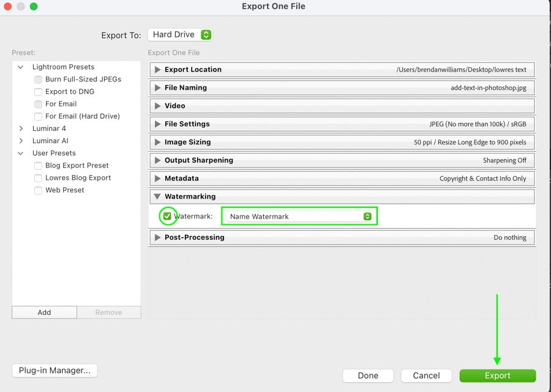Click the Add preset button
Viewport: 551px width, 392px height.
point(44,312)
